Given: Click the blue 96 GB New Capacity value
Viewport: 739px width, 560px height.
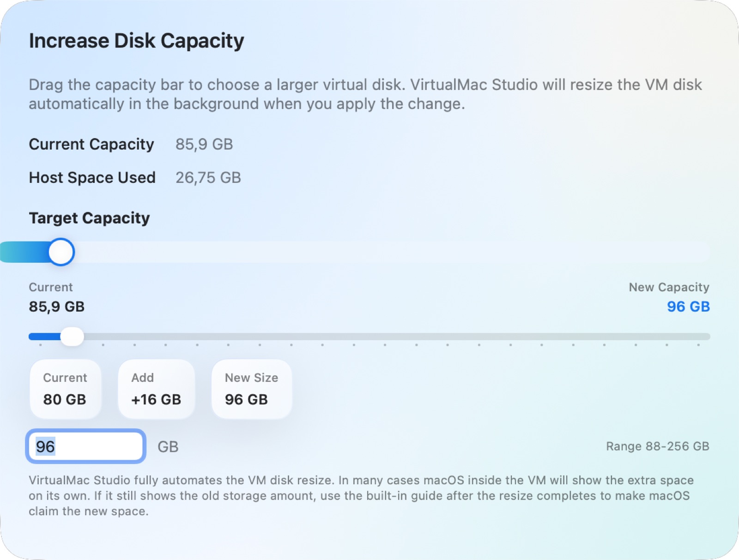Looking at the screenshot, I should click(x=688, y=307).
